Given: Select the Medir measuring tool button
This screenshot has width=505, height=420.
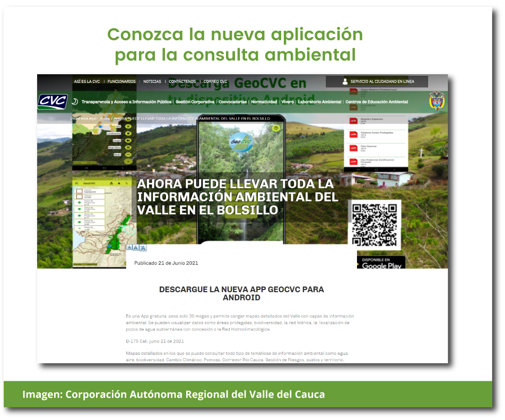Looking at the screenshot, I should click(128, 154).
